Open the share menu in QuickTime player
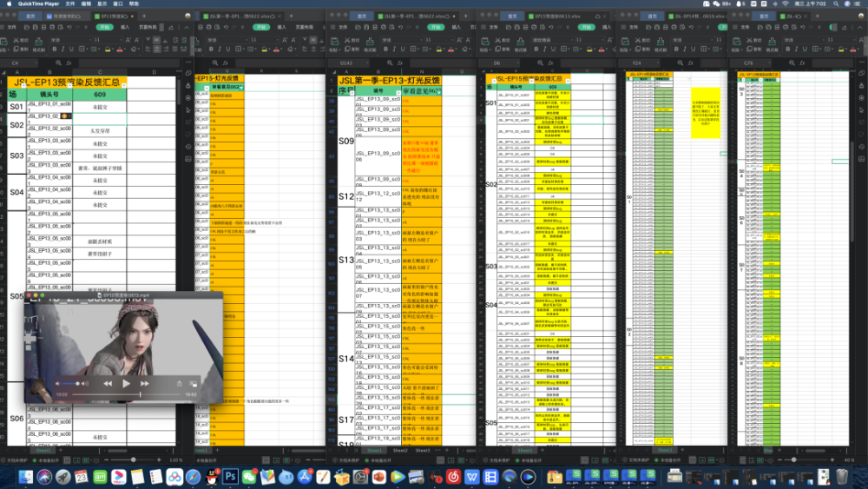868x489 pixels. 179,383
